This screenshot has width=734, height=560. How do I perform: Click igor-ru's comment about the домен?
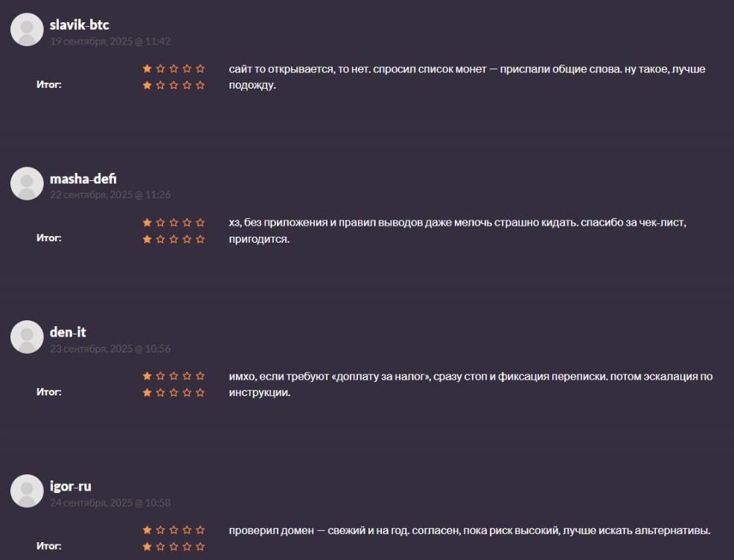coord(470,531)
